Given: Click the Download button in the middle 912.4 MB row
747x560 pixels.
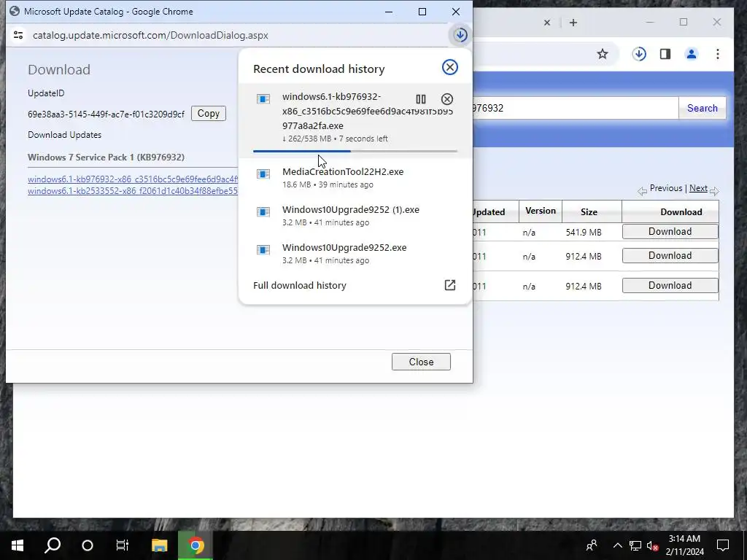Looking at the screenshot, I should tap(670, 256).
